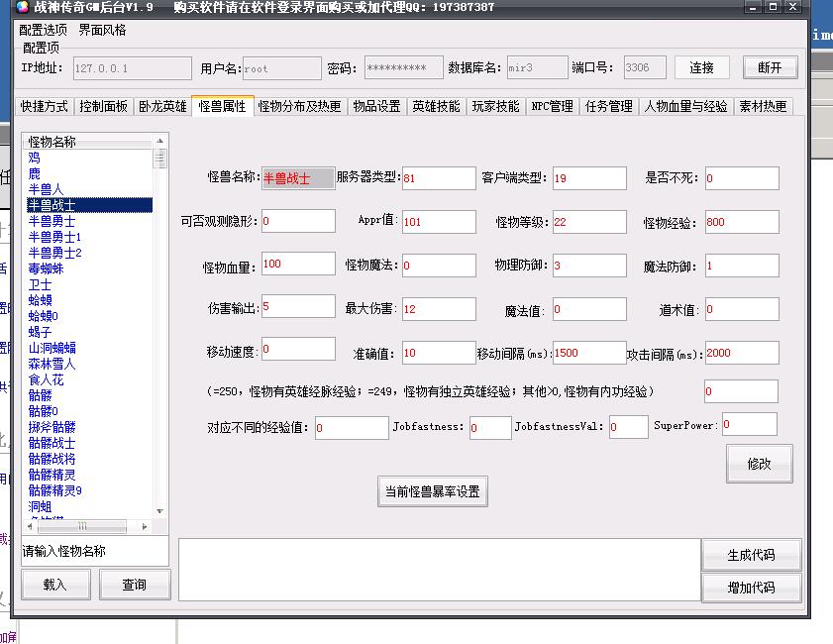Open the NPC管理 tab
The width and height of the screenshot is (833, 644).
pyautogui.click(x=552, y=106)
